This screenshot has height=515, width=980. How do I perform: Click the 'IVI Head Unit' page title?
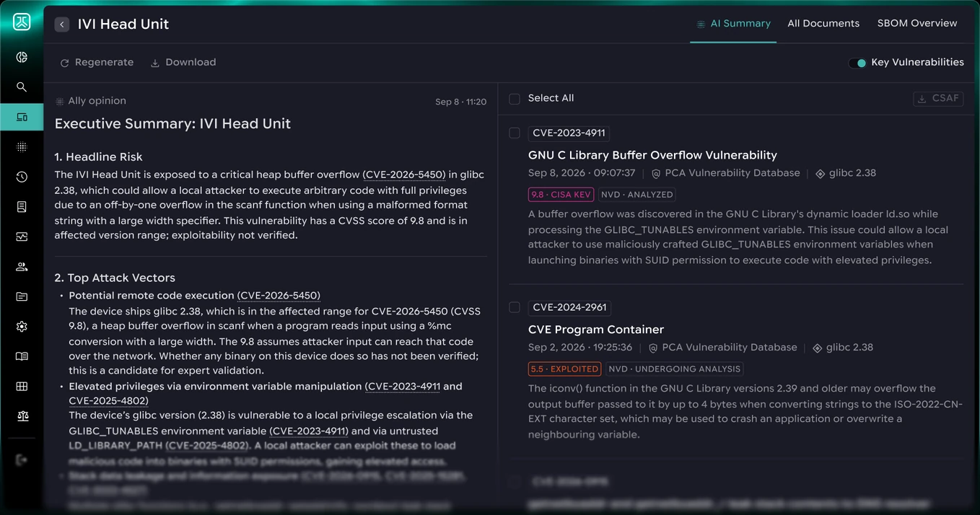click(x=123, y=25)
